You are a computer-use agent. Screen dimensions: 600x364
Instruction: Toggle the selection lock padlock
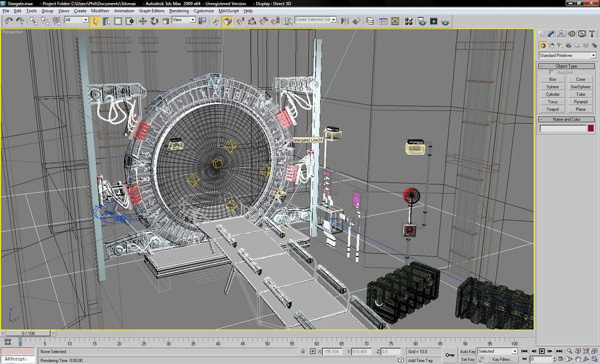pos(303,351)
